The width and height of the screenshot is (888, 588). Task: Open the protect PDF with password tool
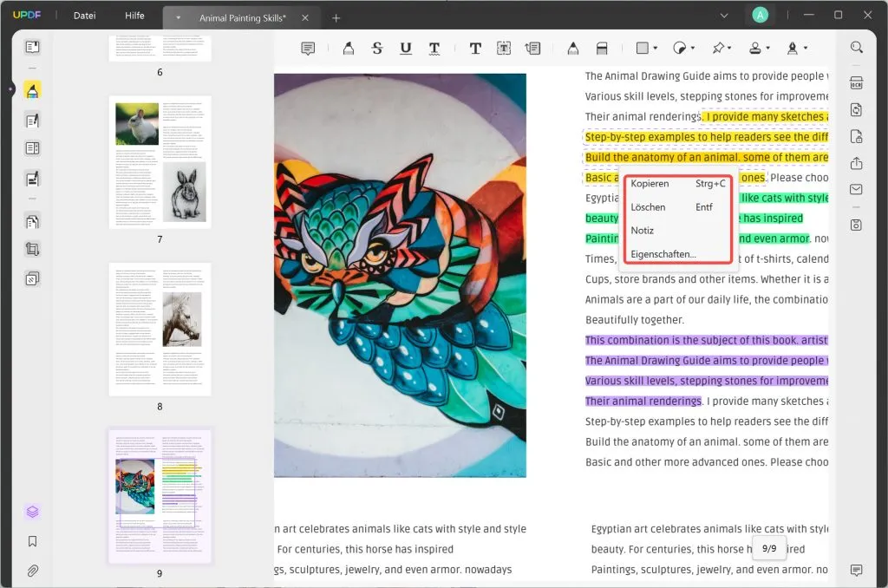coord(856,136)
